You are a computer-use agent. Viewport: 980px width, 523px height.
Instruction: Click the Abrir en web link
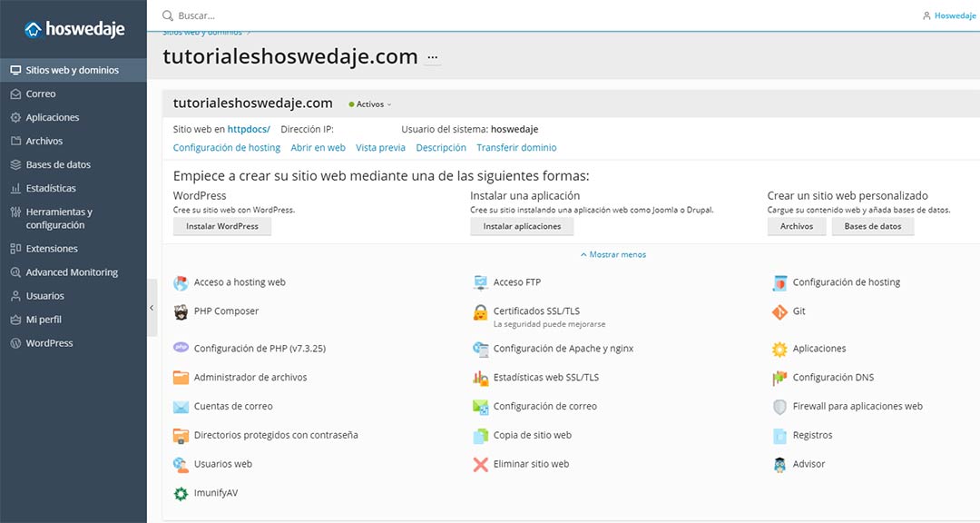[x=318, y=148]
